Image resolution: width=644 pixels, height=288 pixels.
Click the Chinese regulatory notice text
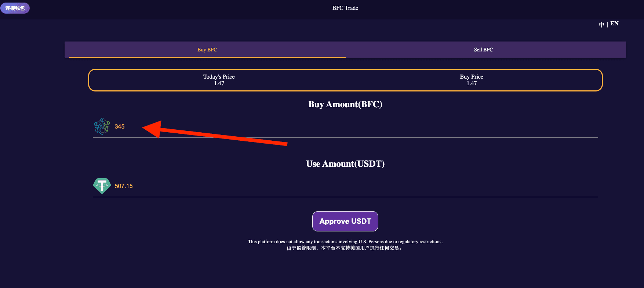point(345,248)
